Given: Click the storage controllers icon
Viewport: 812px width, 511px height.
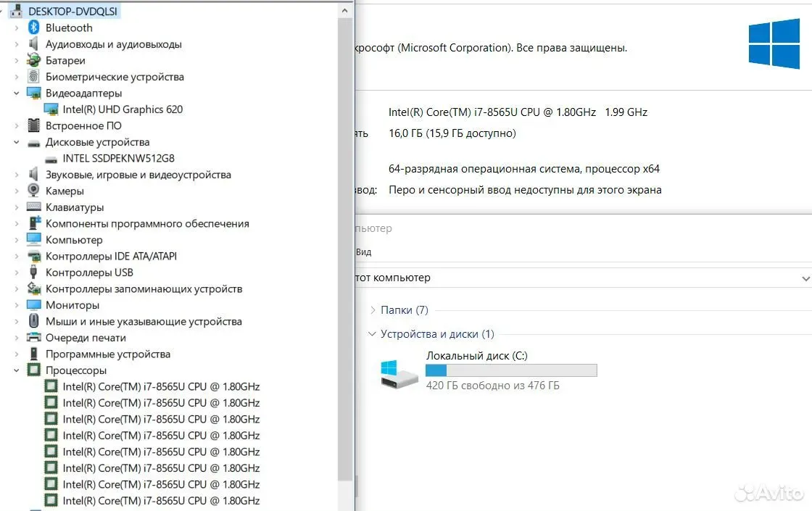Looking at the screenshot, I should 33,288.
